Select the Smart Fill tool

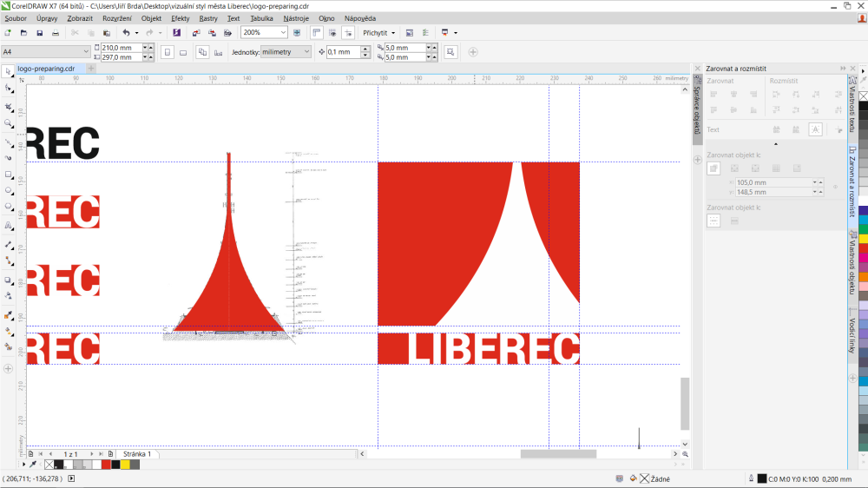coord(9,346)
